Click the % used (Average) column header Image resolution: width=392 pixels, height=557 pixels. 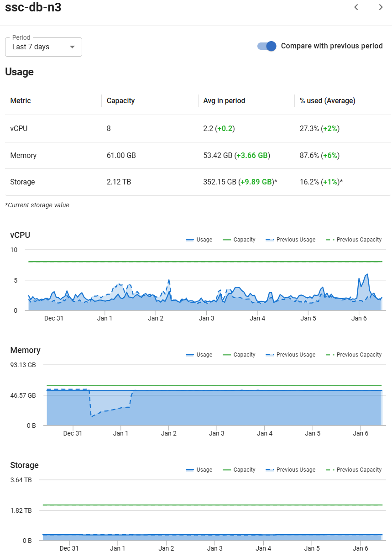tap(327, 101)
